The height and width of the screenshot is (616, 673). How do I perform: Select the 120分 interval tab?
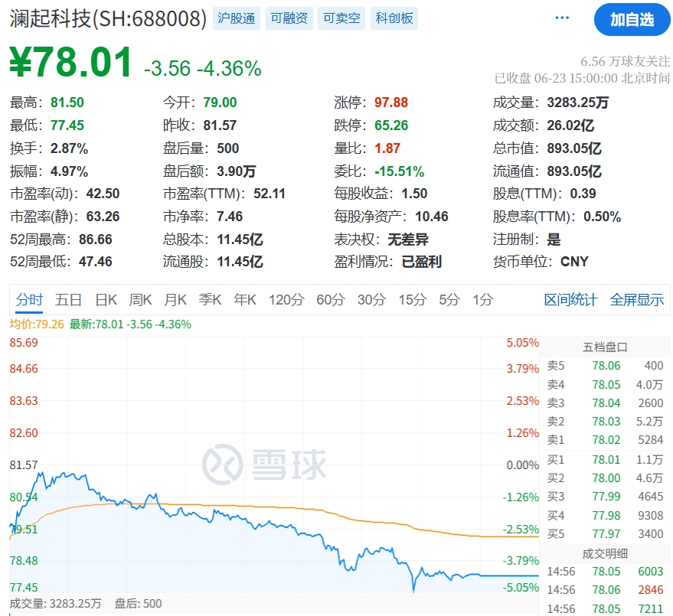(x=286, y=299)
